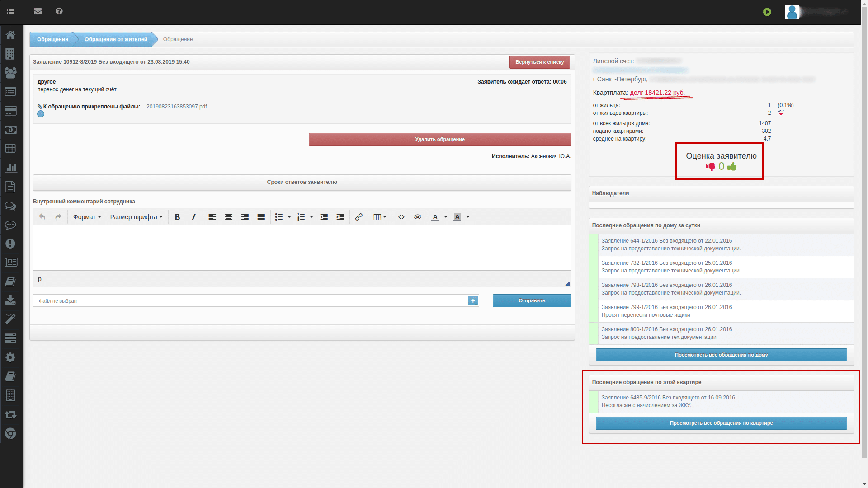Toggle italic formatting in editor
The height and width of the screenshot is (488, 868).
pos(193,217)
